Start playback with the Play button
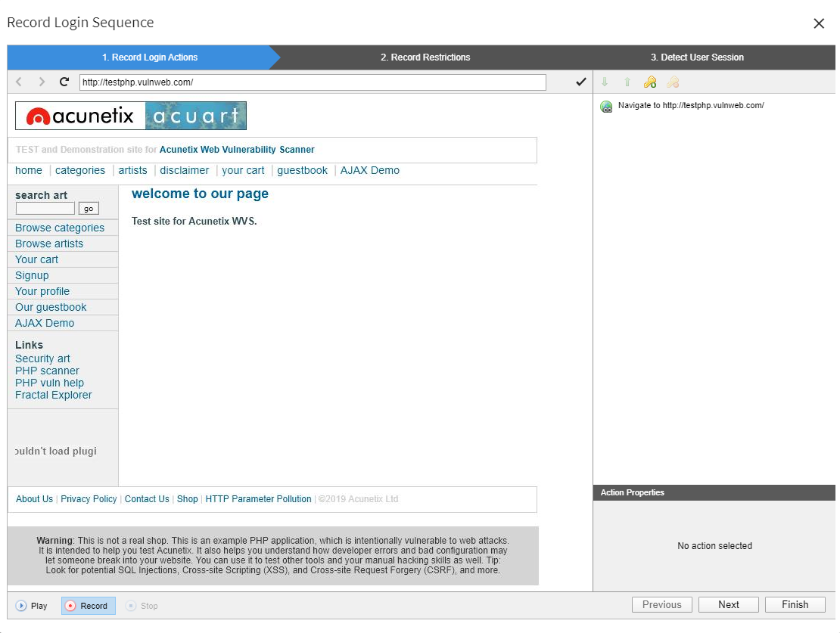840x633 pixels. pyautogui.click(x=32, y=606)
